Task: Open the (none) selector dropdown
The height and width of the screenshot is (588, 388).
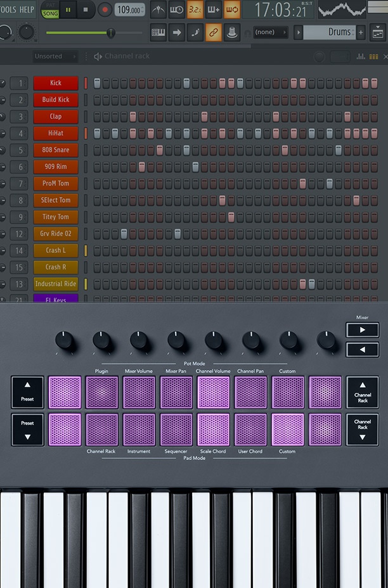Action: (x=271, y=32)
